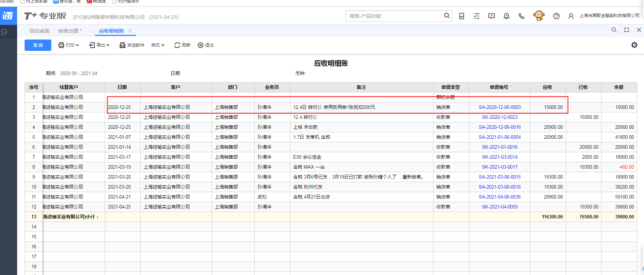Open document link SK-2021-01-0016
Screen dimensions: 644x275
coord(499,147)
